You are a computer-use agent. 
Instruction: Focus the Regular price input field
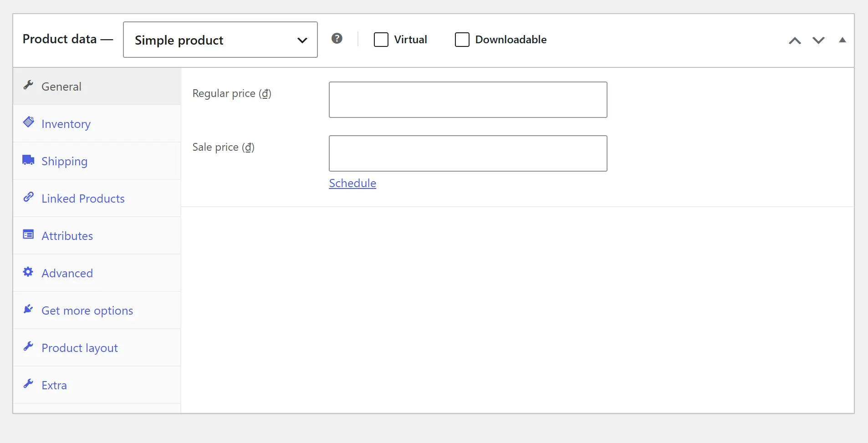(468, 100)
